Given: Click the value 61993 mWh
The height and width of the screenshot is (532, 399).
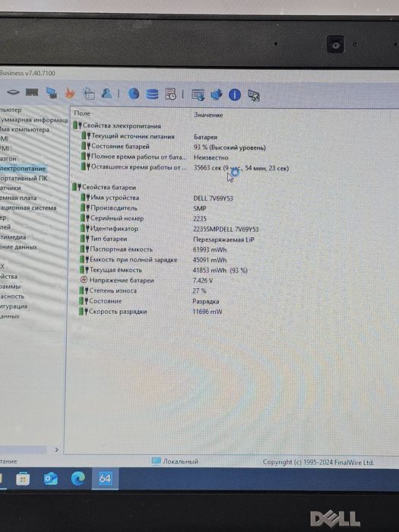Looking at the screenshot, I should coord(210,250).
